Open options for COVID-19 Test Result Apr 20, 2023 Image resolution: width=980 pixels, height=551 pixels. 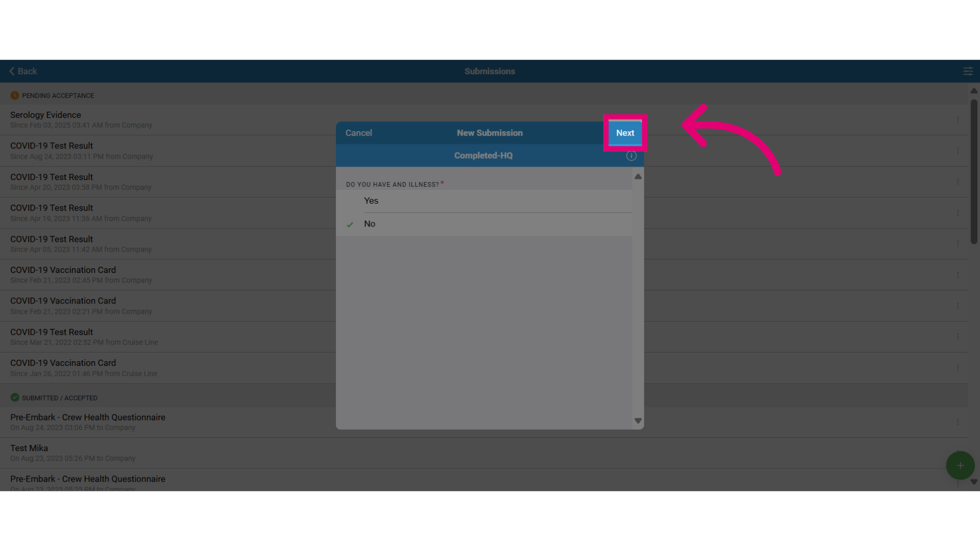[x=958, y=182]
